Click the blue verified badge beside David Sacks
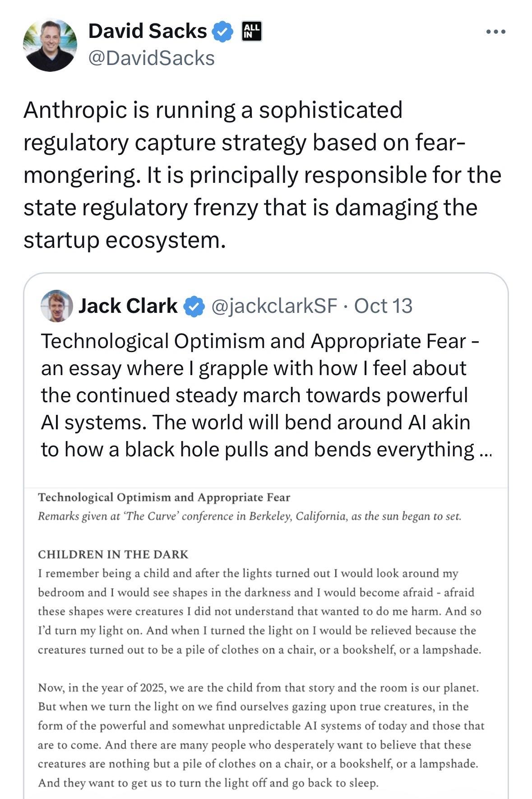The height and width of the screenshot is (799, 532). click(222, 32)
